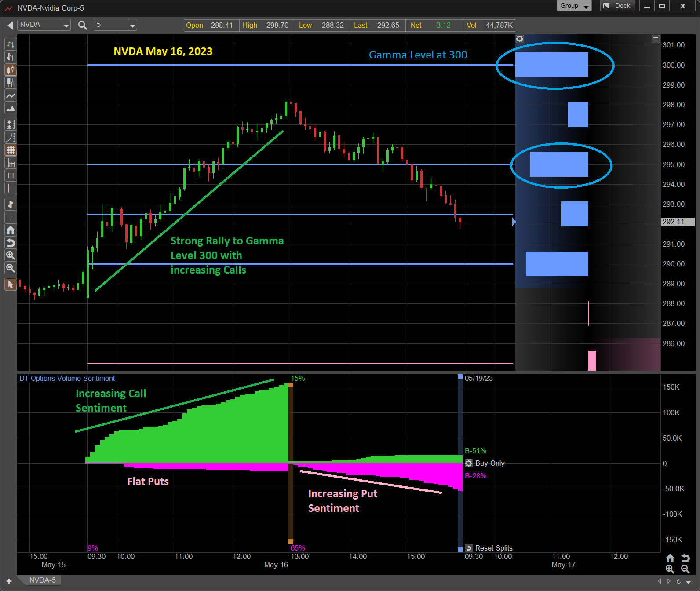Click the 290 gamma level bar
Screen dimensions: 700x591
(557, 264)
